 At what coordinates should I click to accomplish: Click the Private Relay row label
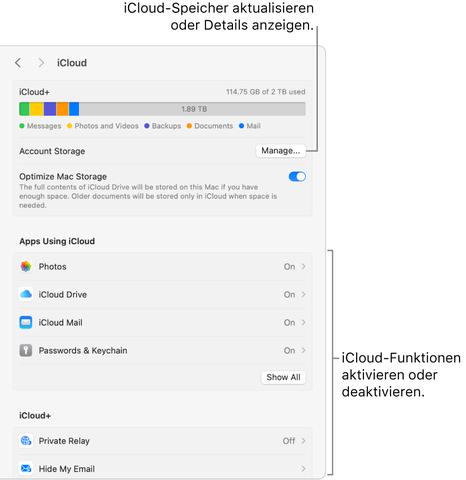pos(64,441)
